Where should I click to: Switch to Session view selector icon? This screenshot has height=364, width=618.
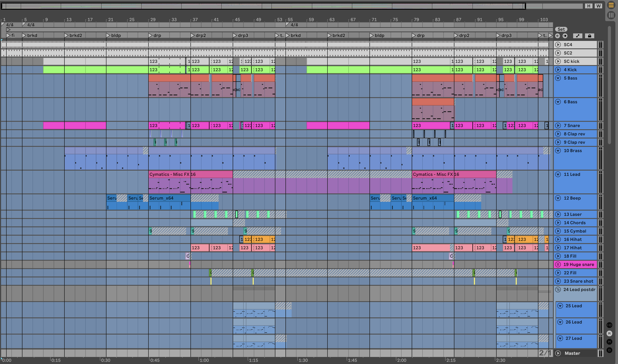(x=611, y=15)
